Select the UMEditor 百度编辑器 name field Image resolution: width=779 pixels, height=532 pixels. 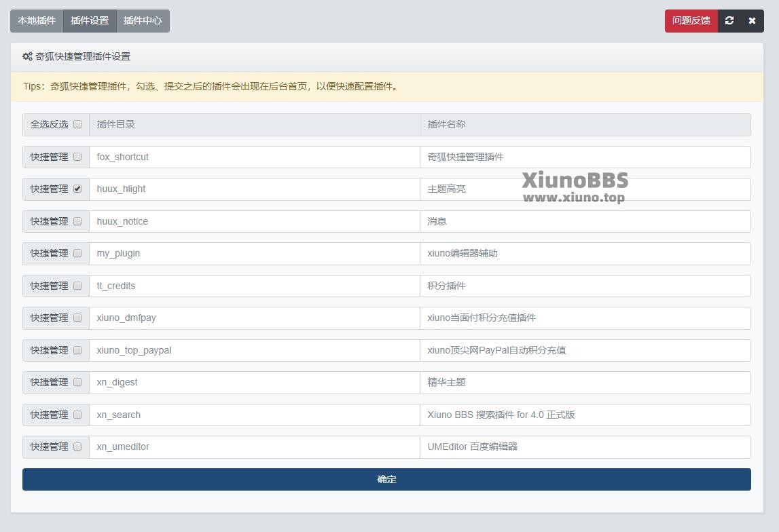585,447
